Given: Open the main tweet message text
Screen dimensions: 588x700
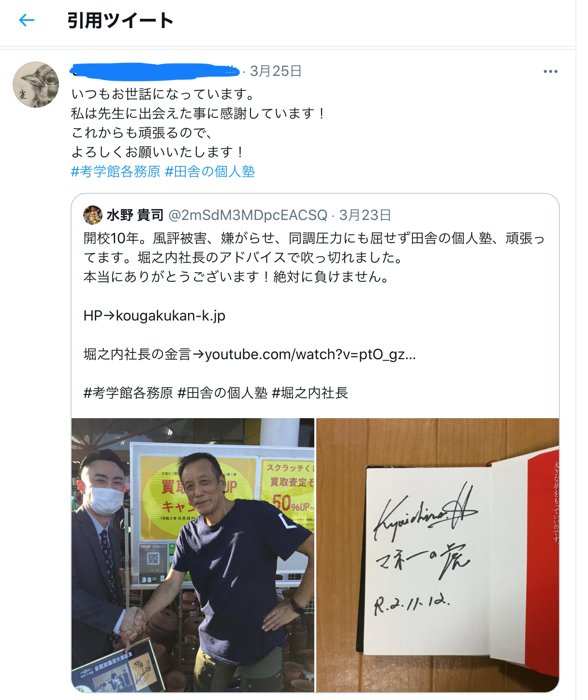Looking at the screenshot, I should [x=199, y=123].
